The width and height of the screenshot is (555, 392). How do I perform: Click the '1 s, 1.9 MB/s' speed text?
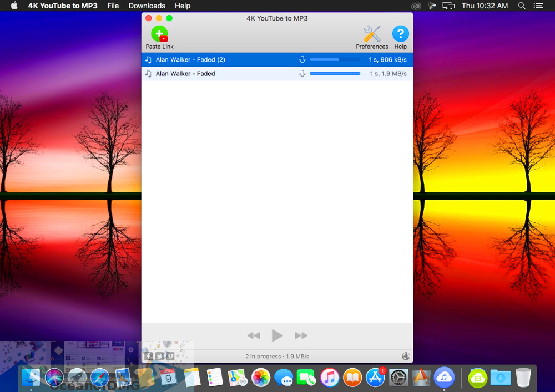(389, 74)
